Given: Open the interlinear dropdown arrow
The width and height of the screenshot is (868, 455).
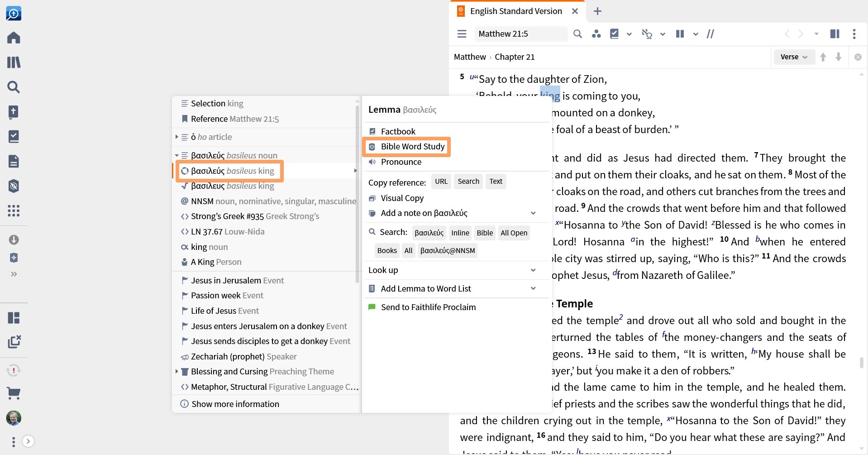Looking at the screenshot, I should point(663,34).
